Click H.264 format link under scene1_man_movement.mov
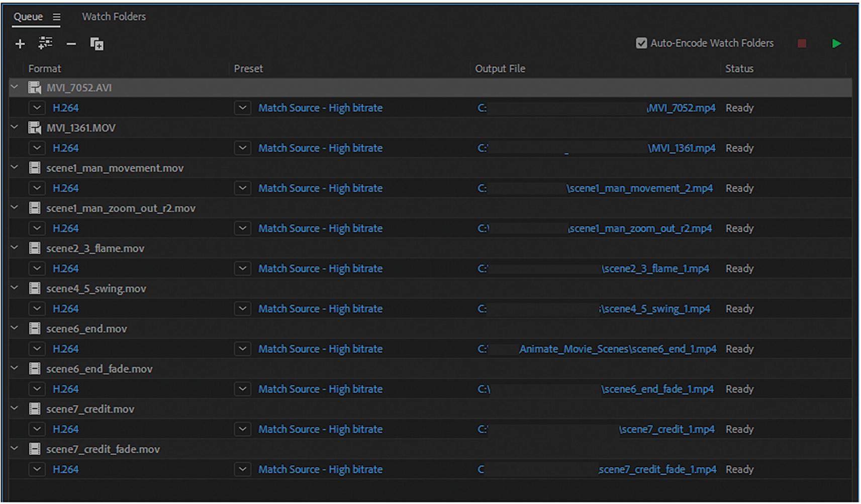The height and width of the screenshot is (504, 861). (65, 188)
